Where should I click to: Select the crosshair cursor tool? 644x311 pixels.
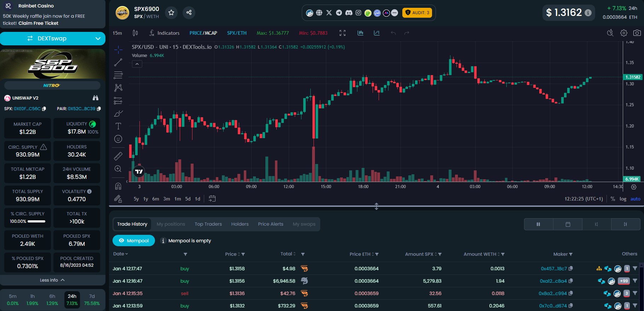[118, 50]
